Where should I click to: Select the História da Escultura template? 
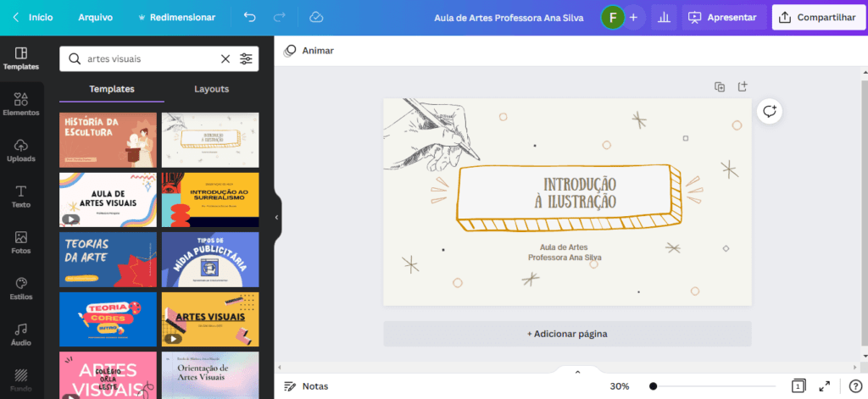[108, 140]
